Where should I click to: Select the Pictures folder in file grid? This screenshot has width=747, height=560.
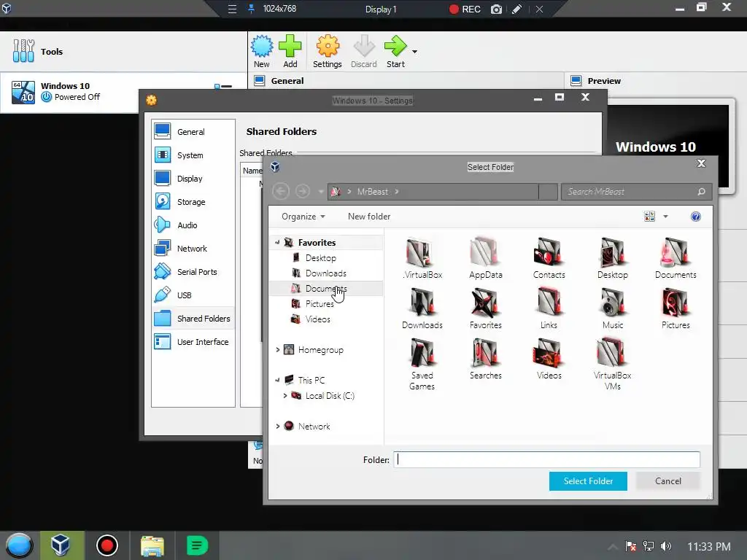(675, 308)
